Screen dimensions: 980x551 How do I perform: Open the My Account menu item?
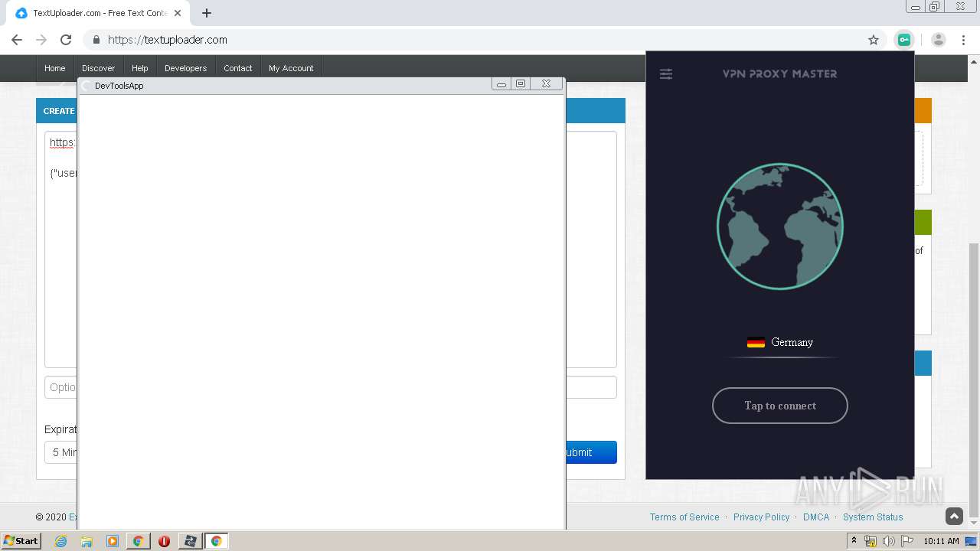pos(291,68)
